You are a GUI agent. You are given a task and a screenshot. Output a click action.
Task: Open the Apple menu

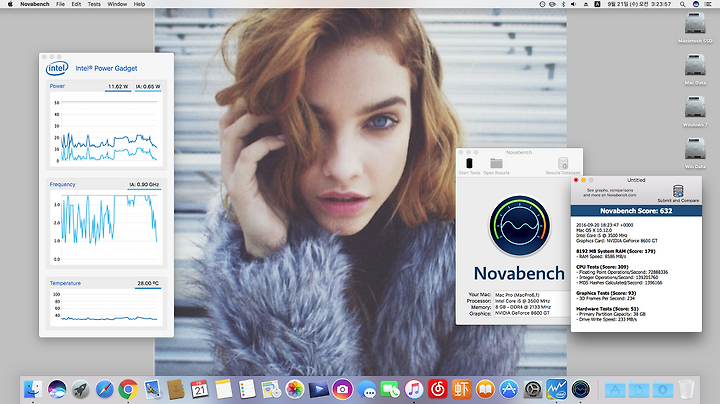tap(10, 4)
